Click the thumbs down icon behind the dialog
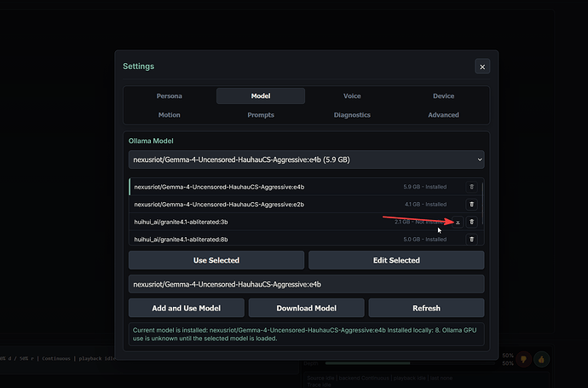 click(523, 360)
